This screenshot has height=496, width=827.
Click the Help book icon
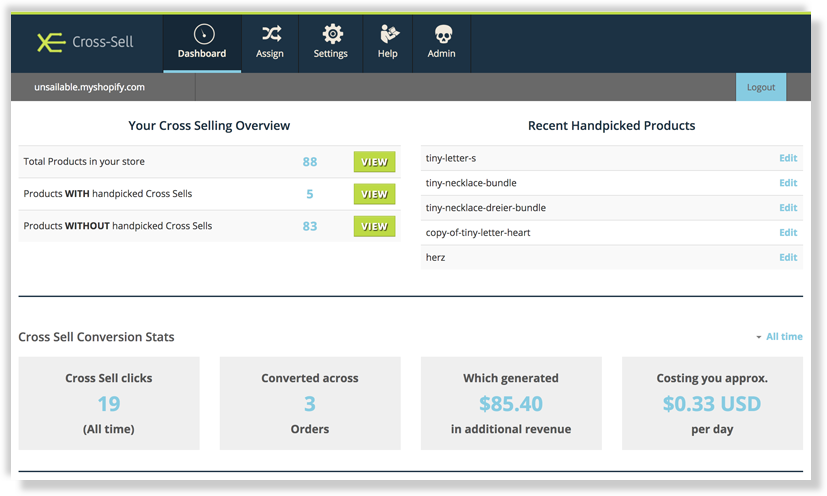click(x=389, y=34)
